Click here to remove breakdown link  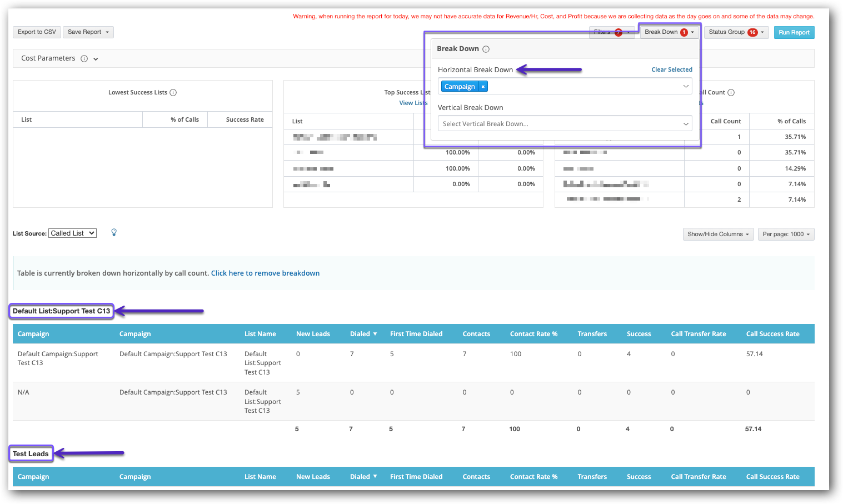[265, 273]
